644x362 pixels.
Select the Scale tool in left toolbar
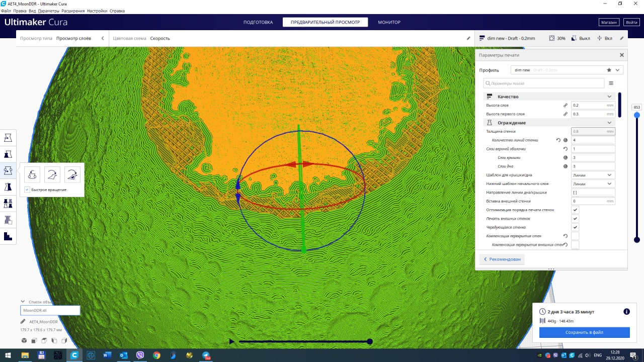tap(8, 154)
